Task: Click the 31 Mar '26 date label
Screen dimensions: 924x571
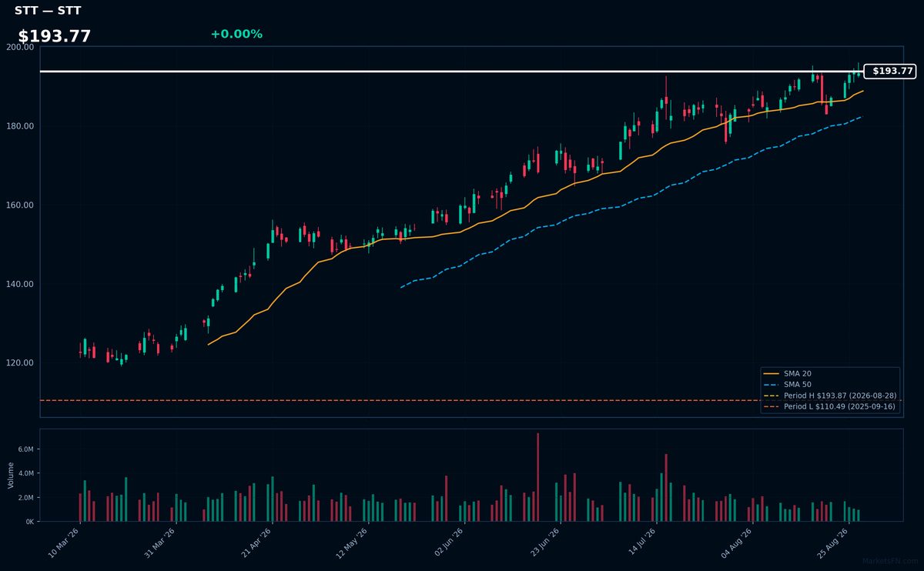Action: click(160, 543)
